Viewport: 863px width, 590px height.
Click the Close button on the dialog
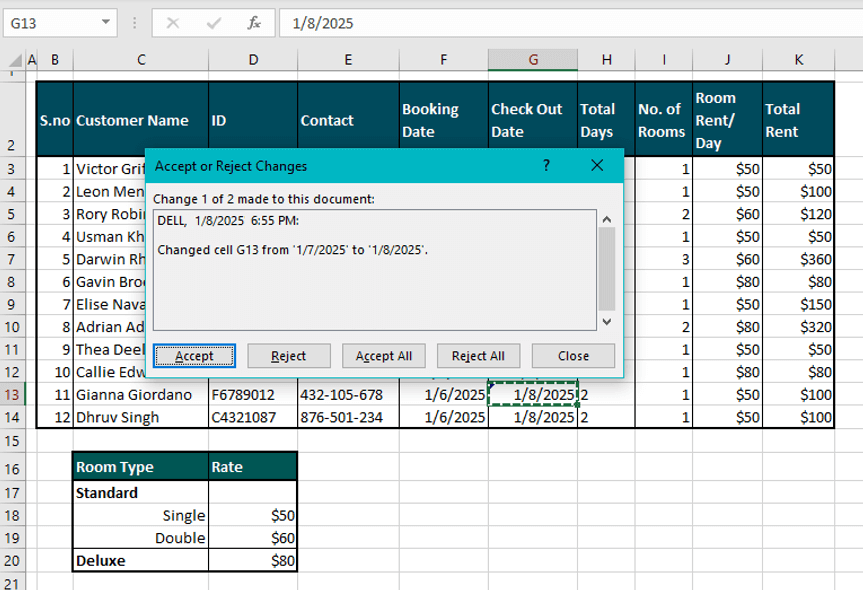click(x=573, y=355)
